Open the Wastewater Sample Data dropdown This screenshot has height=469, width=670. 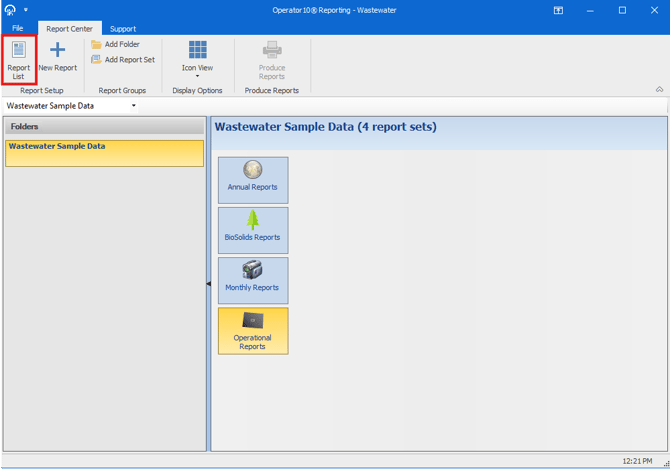[x=134, y=106]
